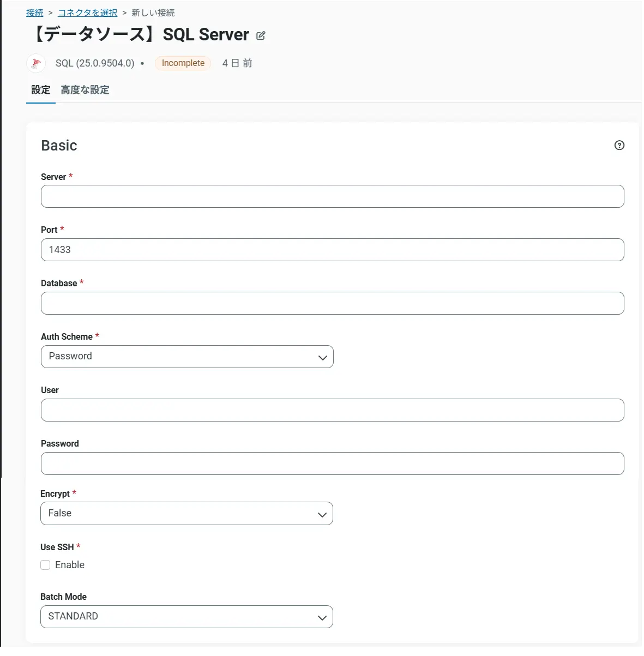Click the Server input field
This screenshot has width=644, height=656.
(332, 196)
